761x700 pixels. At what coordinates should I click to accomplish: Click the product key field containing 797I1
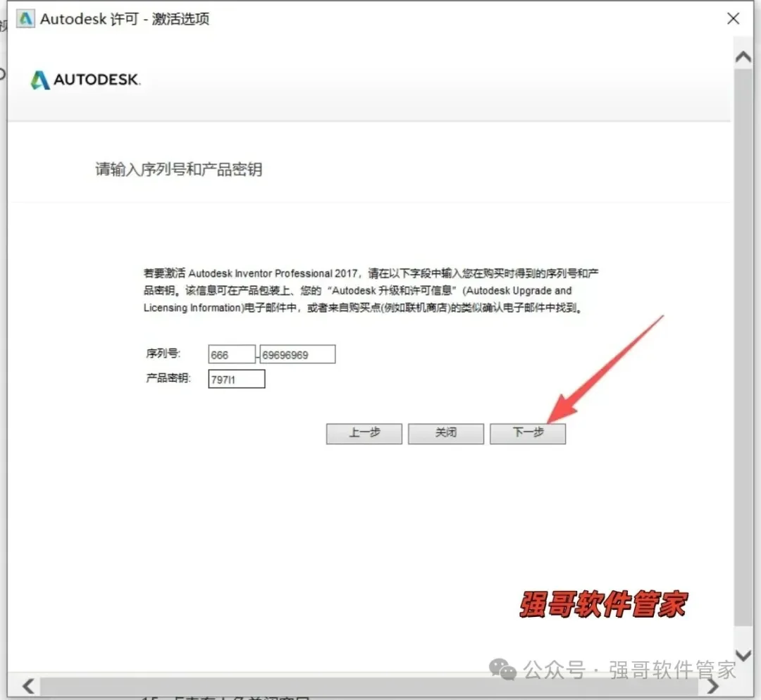click(x=236, y=379)
